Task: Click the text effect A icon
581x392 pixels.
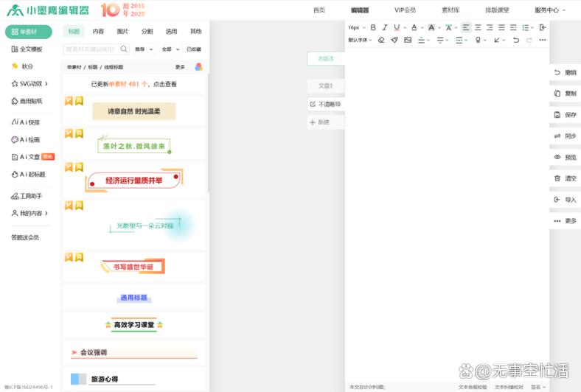Action: [x=448, y=27]
